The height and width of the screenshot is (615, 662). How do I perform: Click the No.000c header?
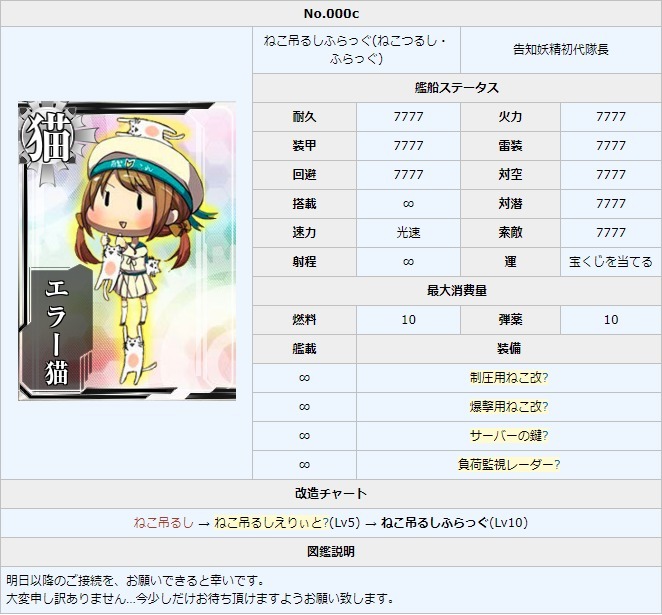[x=331, y=14]
